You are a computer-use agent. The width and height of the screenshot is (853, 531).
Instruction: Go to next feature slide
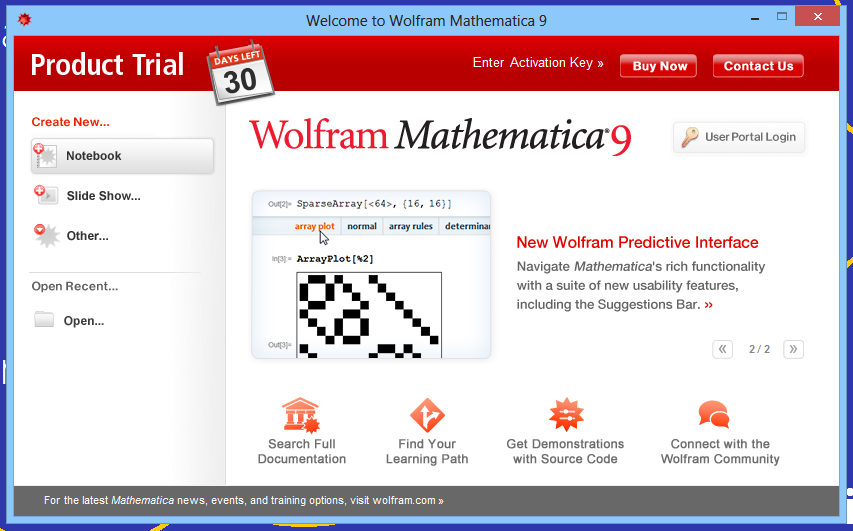[793, 349]
